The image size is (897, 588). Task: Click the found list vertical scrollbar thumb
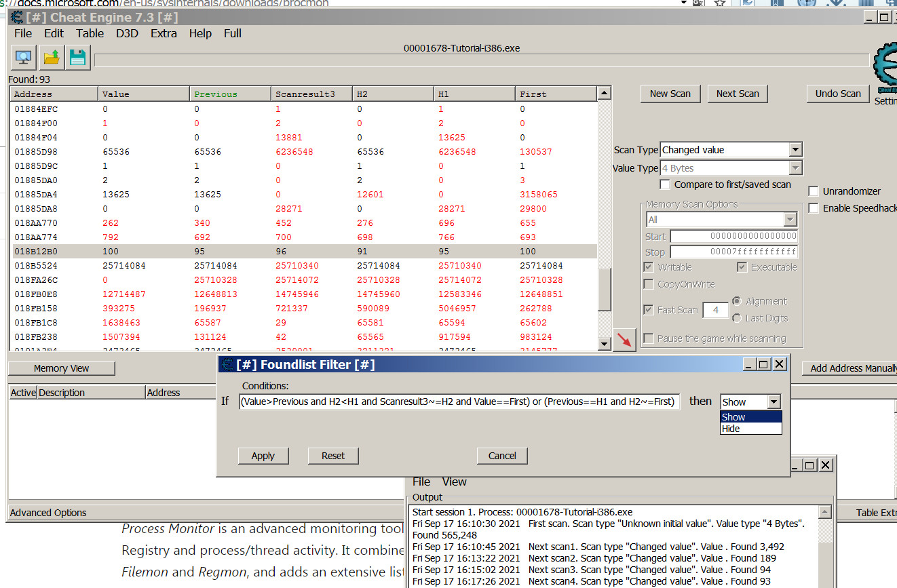(x=604, y=288)
